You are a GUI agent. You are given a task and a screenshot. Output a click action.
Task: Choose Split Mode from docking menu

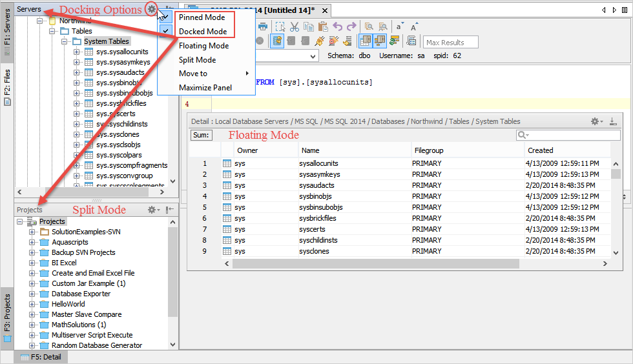pyautogui.click(x=198, y=60)
